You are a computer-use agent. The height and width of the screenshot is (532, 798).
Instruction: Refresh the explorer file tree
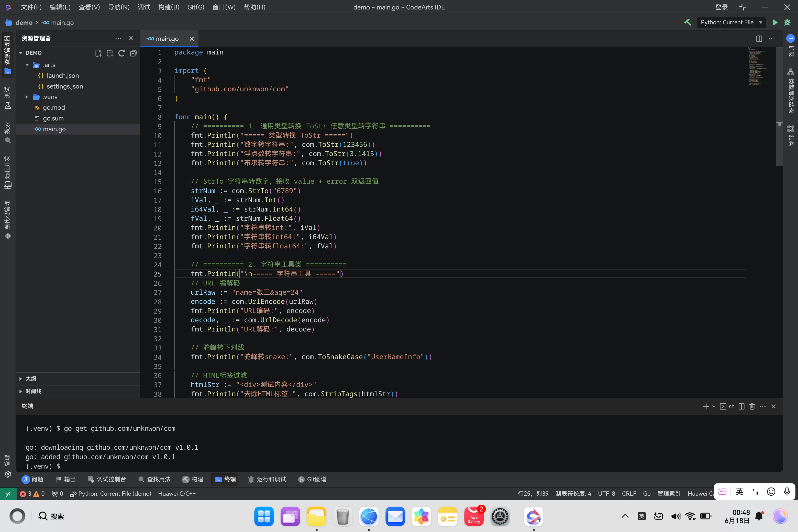point(121,53)
